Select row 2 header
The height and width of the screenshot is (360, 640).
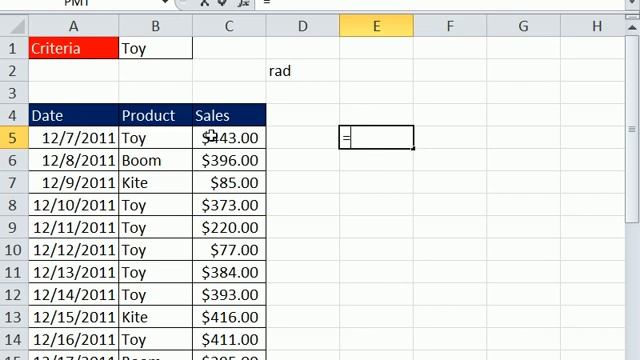coord(14,71)
